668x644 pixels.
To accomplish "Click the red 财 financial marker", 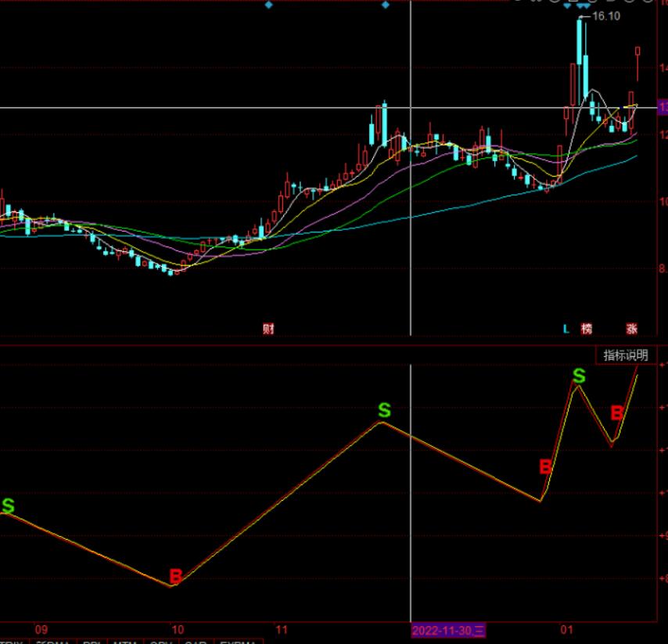I will 268,329.
